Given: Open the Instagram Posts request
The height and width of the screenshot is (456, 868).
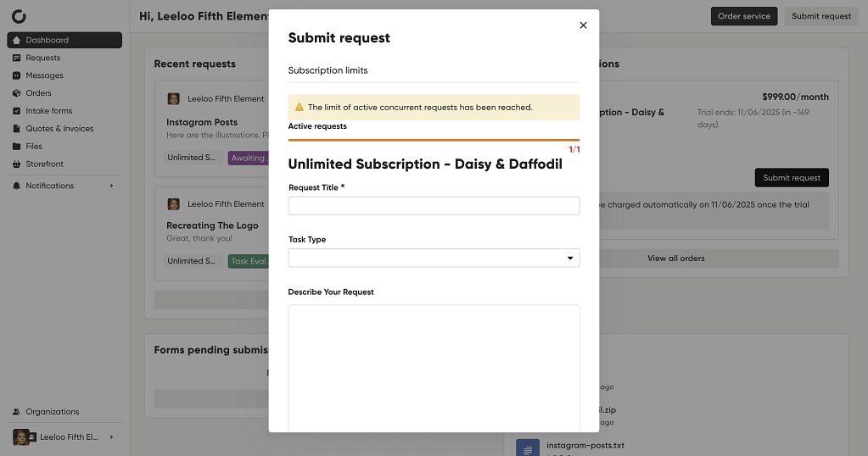Looking at the screenshot, I should (202, 122).
